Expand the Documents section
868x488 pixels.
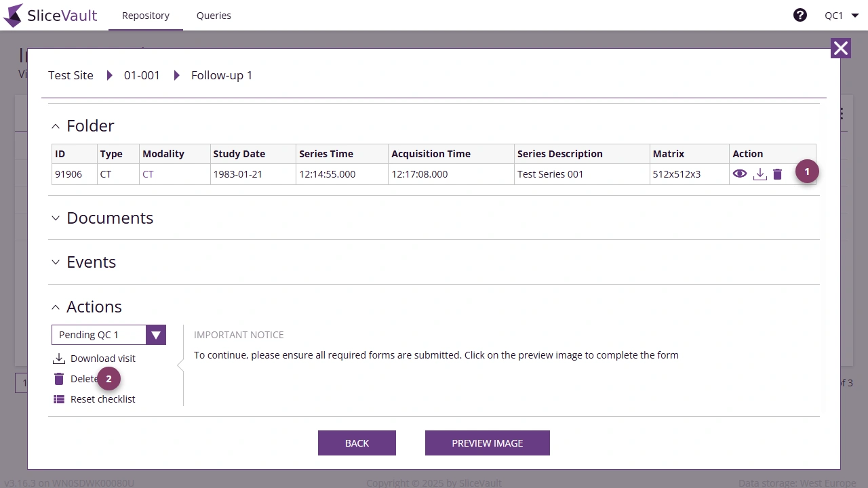click(x=56, y=218)
